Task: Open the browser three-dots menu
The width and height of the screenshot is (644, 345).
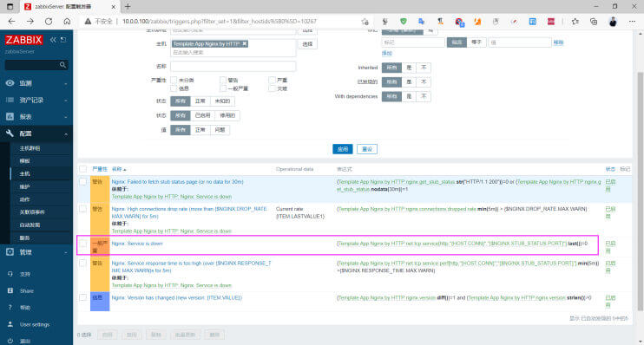Action: pyautogui.click(x=632, y=22)
